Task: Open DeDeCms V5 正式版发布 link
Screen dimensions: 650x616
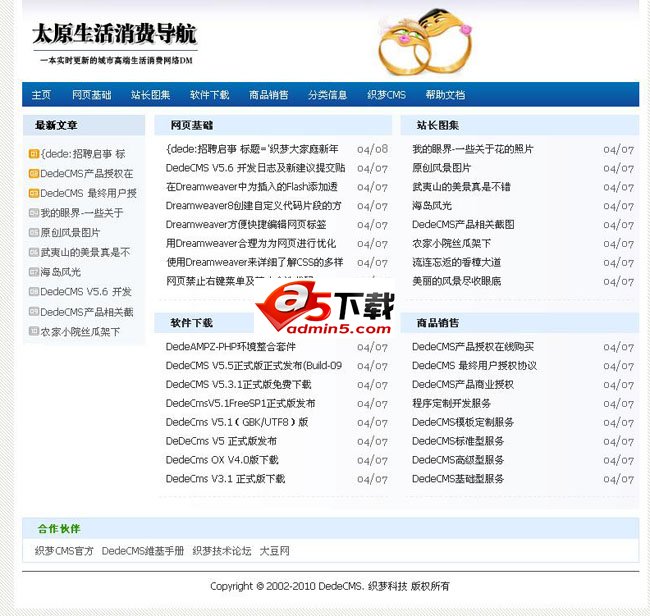Action: click(221, 441)
